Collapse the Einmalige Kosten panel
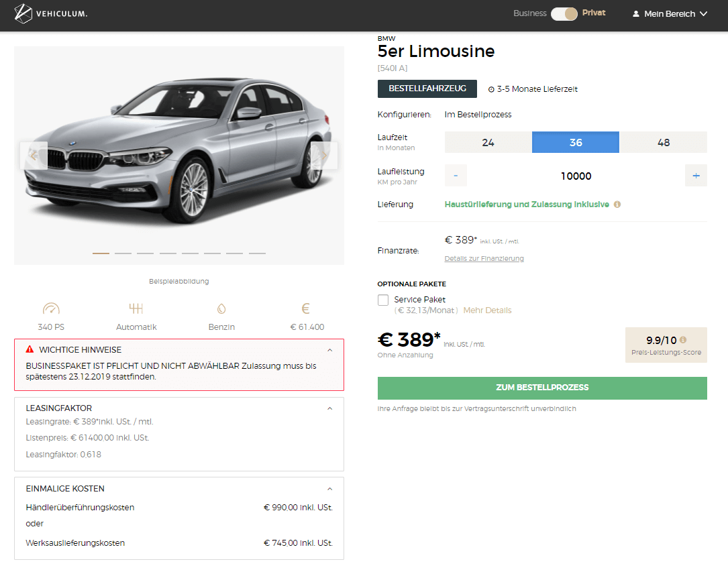Viewport: 728px width, 574px height. (329, 489)
